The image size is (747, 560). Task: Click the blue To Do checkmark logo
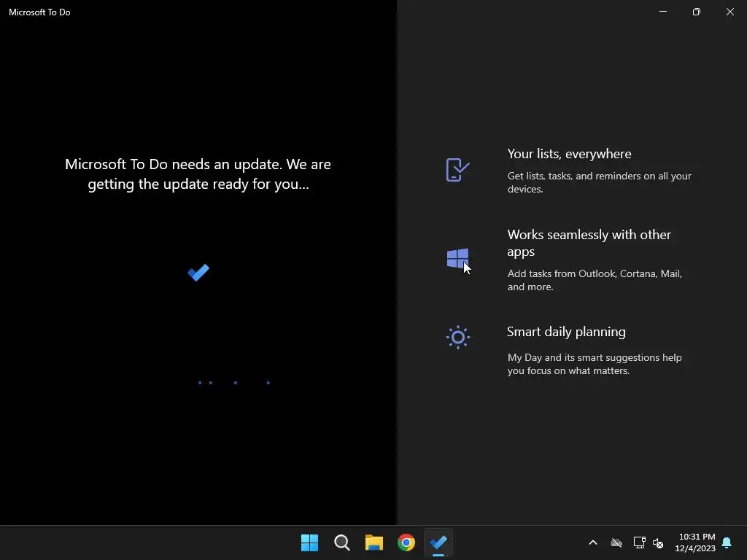tap(198, 273)
